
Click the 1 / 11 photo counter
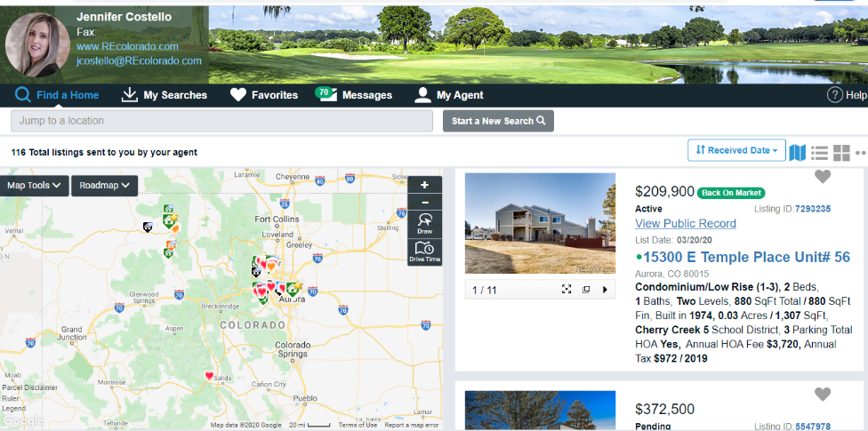485,290
